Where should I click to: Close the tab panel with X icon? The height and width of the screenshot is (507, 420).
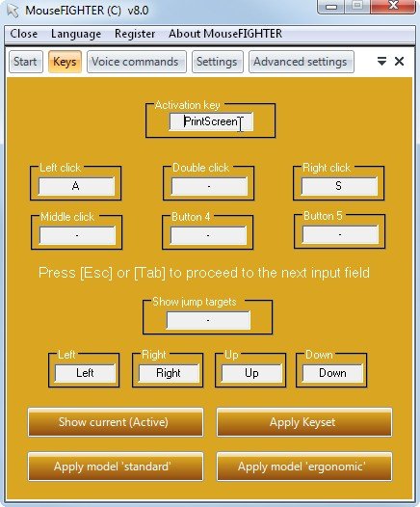point(400,61)
